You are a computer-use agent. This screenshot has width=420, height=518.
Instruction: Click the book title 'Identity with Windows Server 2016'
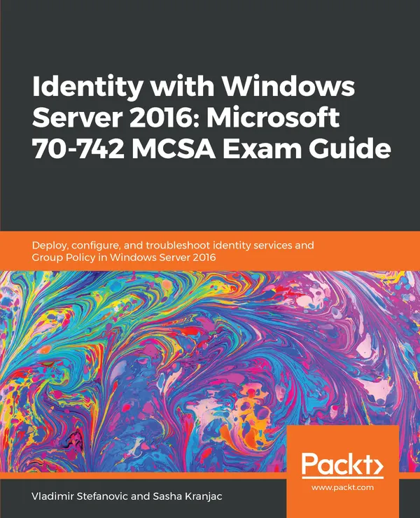211,118
